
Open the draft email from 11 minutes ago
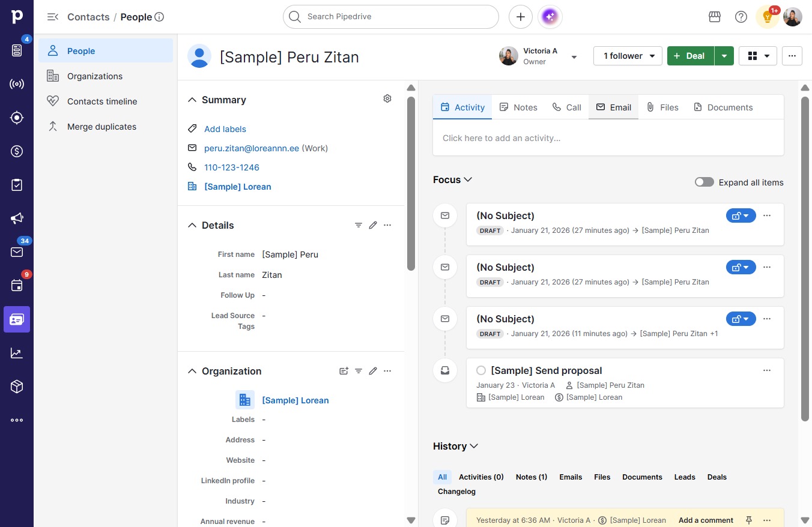[x=505, y=319]
